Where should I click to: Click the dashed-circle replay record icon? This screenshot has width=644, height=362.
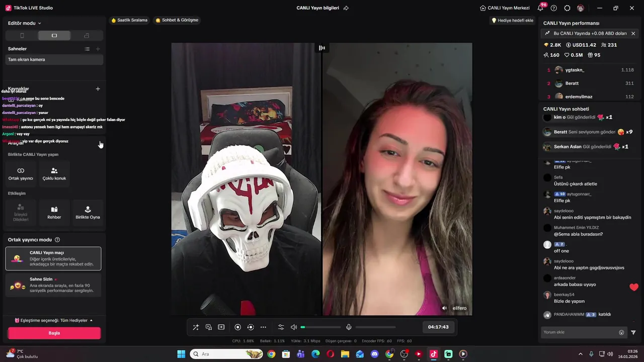pyautogui.click(x=251, y=327)
